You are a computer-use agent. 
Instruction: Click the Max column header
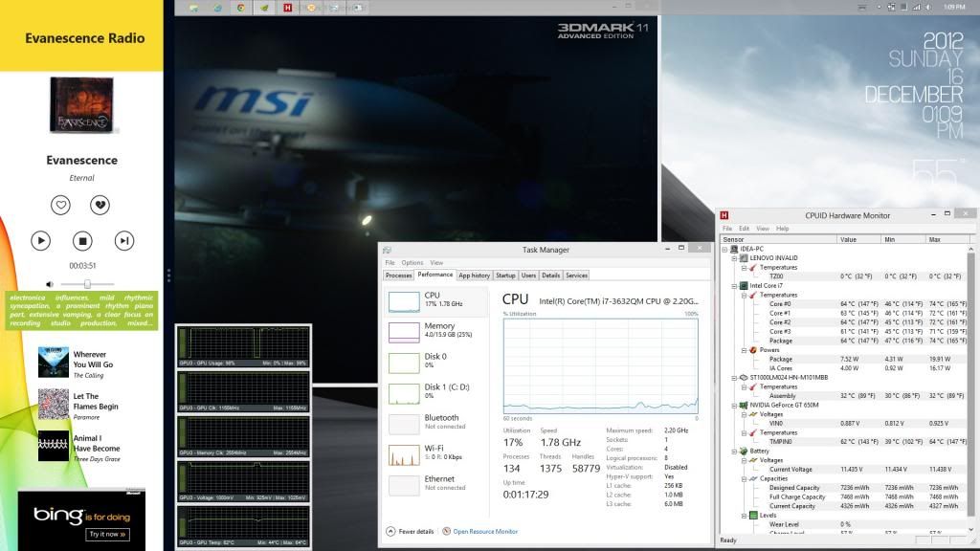[x=948, y=240]
